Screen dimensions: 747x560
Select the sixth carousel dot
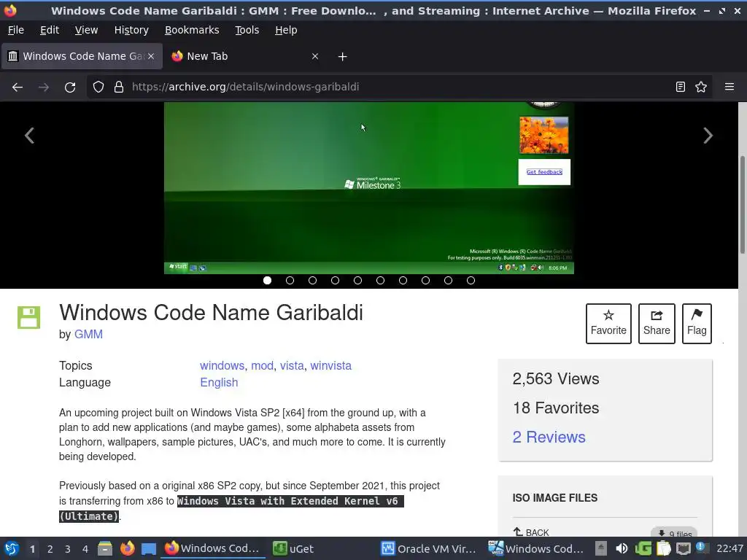pyautogui.click(x=380, y=281)
